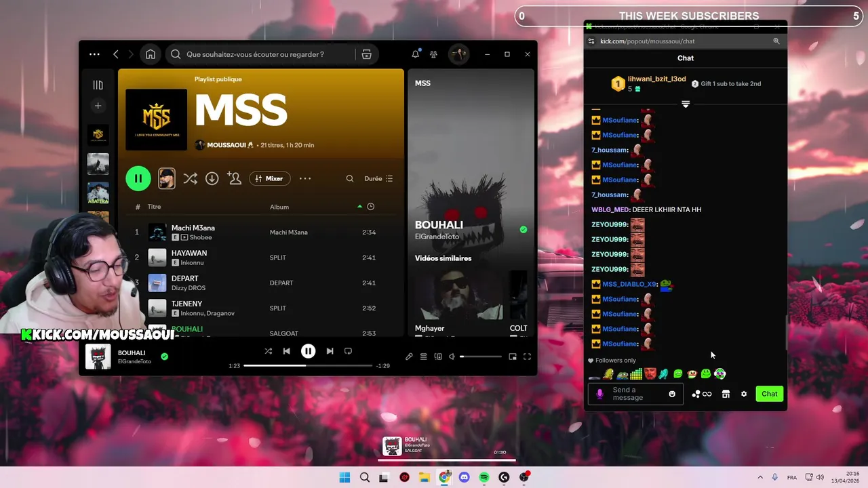Open ABATERA album in sidebar
Viewport: 868px width, 488px height.
98,192
